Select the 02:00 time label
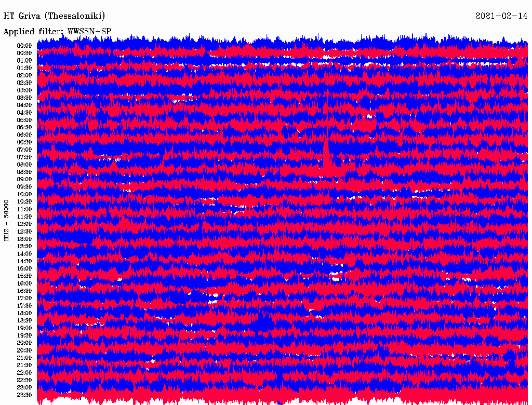 tap(24, 75)
